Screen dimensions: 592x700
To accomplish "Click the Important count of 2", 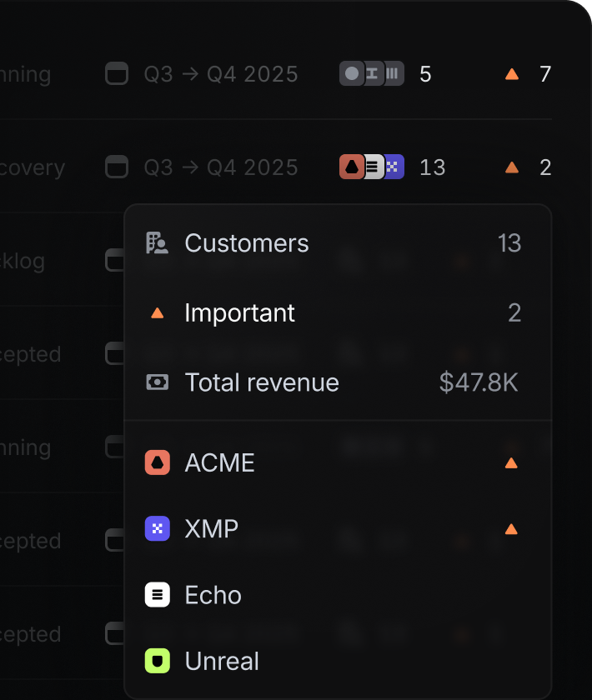I will click(x=514, y=312).
